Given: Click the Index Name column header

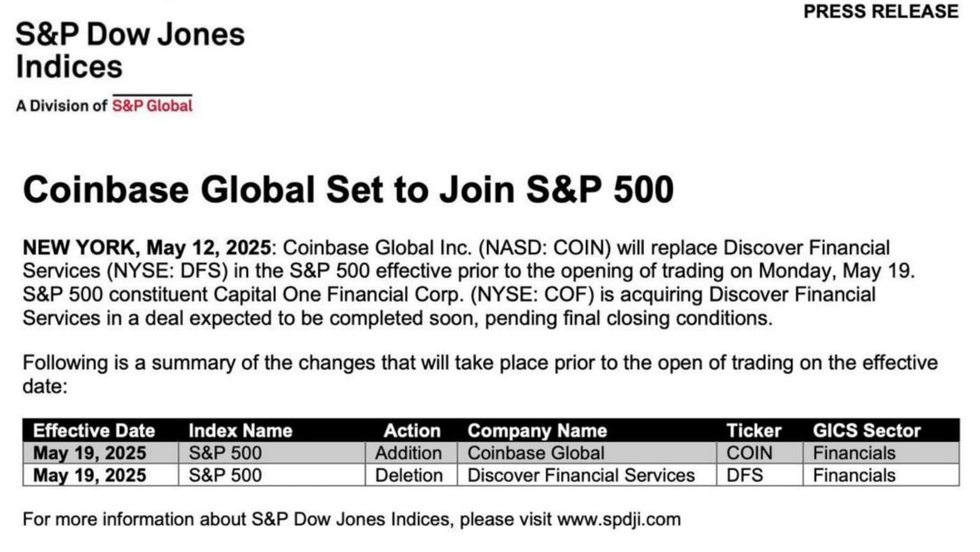Looking at the screenshot, I should [240, 430].
